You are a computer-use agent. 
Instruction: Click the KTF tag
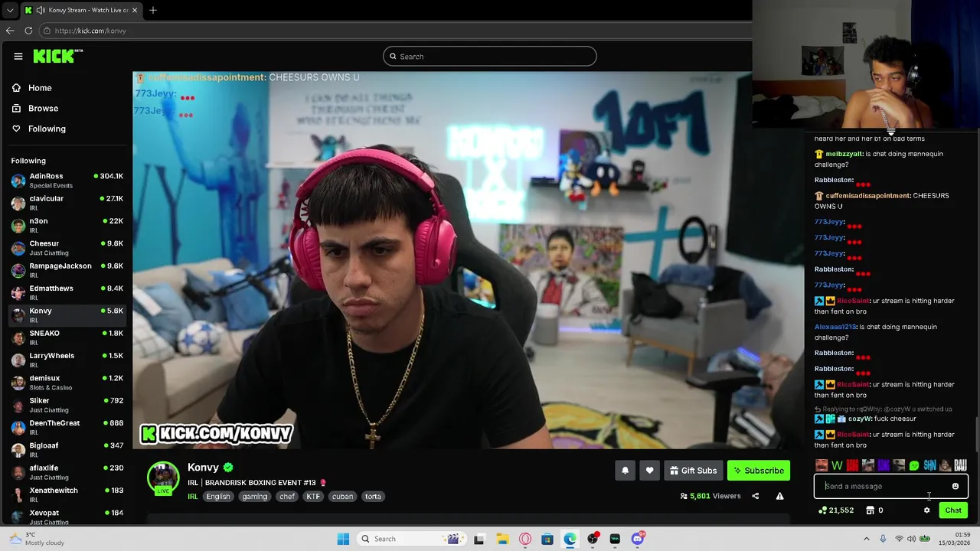coord(313,497)
